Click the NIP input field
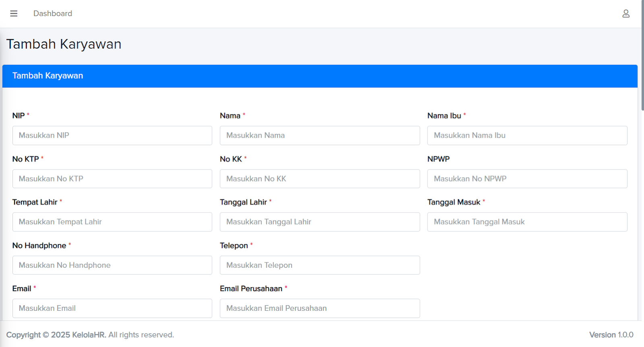 (x=112, y=136)
